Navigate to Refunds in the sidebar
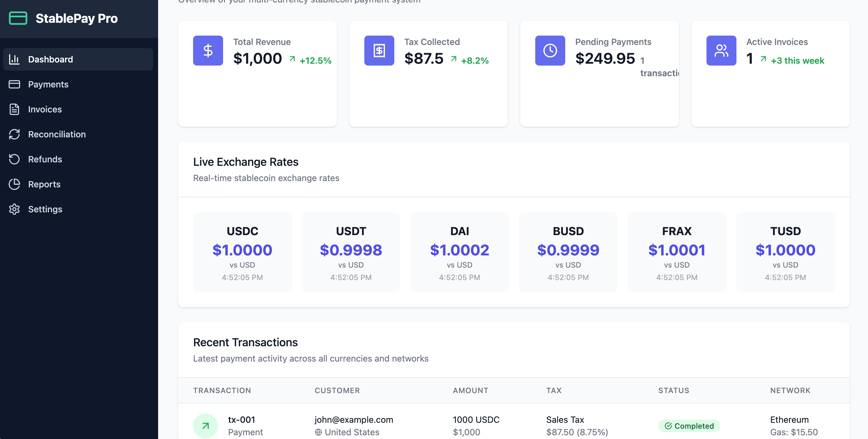This screenshot has height=439, width=868. [45, 159]
